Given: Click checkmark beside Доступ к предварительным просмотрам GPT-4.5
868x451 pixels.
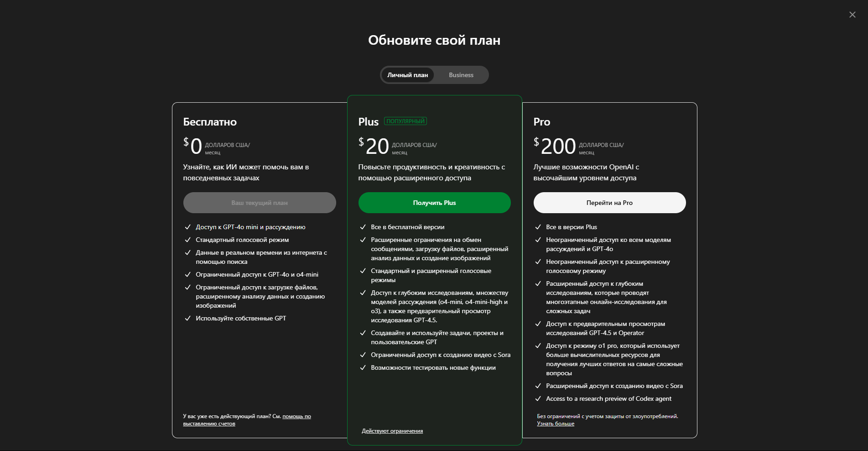Looking at the screenshot, I should [538, 324].
